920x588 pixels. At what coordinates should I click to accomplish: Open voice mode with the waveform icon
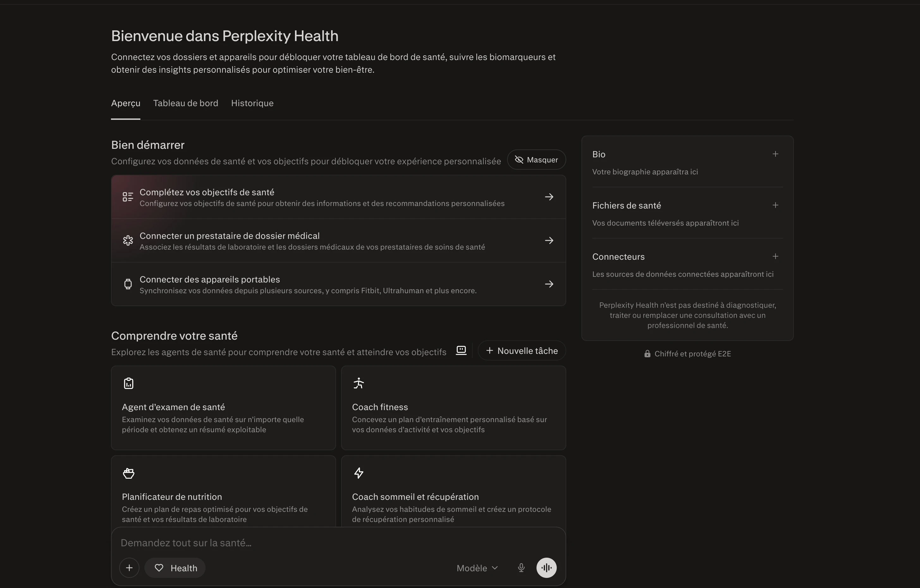tap(546, 568)
